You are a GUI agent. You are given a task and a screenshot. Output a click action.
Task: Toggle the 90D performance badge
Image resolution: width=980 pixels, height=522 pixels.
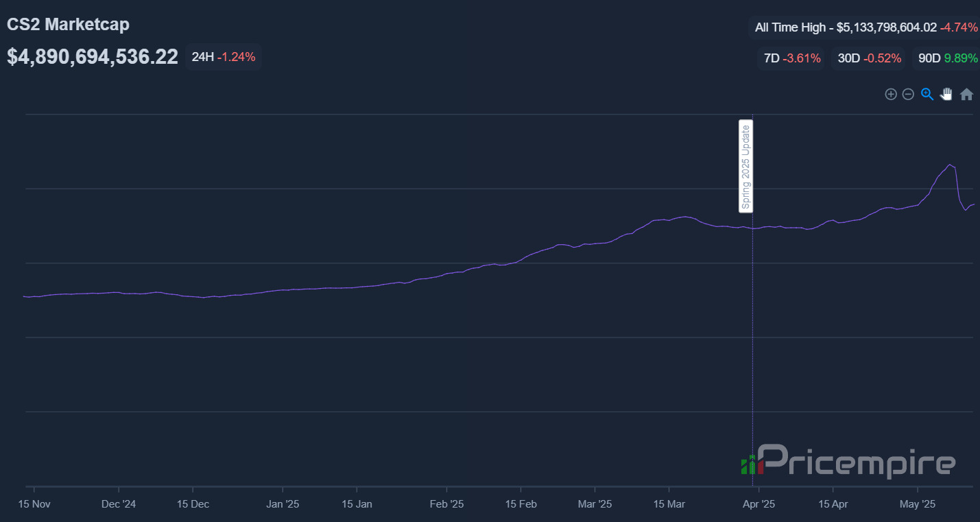[x=947, y=58]
